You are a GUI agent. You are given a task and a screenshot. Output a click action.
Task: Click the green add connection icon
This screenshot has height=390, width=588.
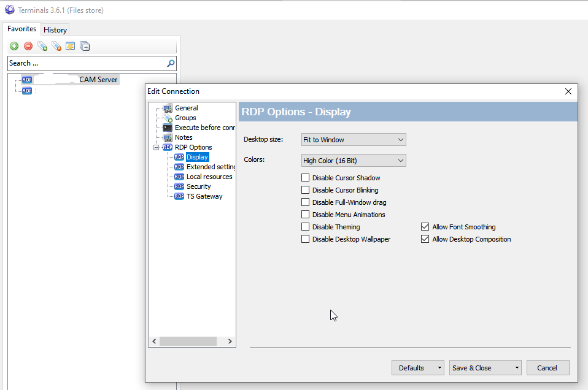14,46
